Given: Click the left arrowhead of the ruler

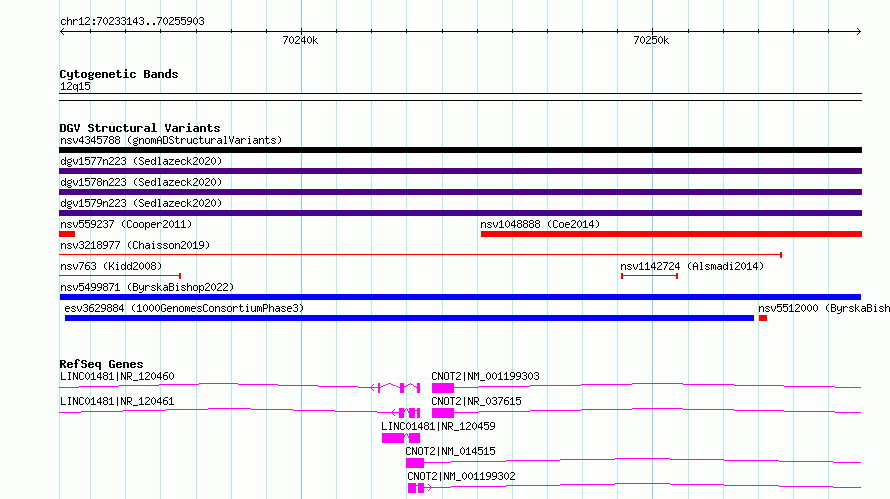Looking at the screenshot, I should [62, 32].
